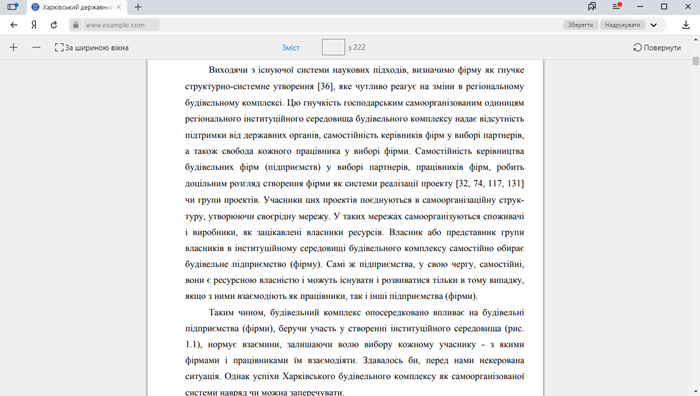Click the www.example.com address bar
This screenshot has height=396, width=700.
(121, 25)
